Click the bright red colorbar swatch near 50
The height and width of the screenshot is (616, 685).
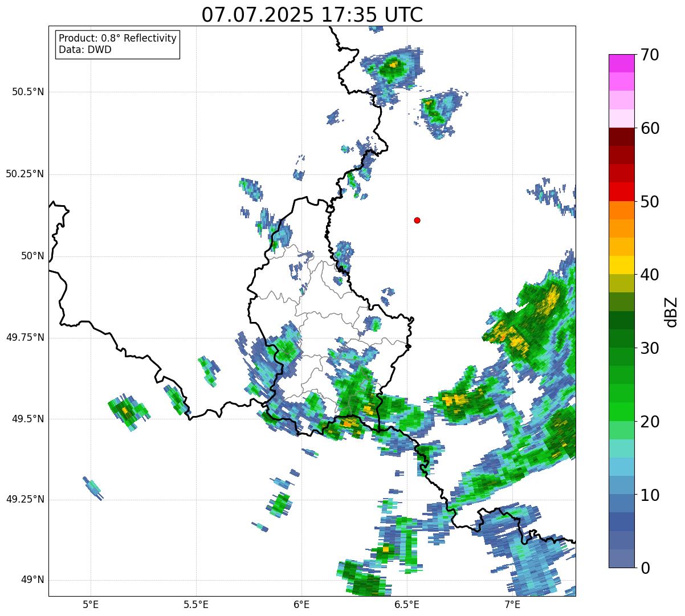click(621, 192)
